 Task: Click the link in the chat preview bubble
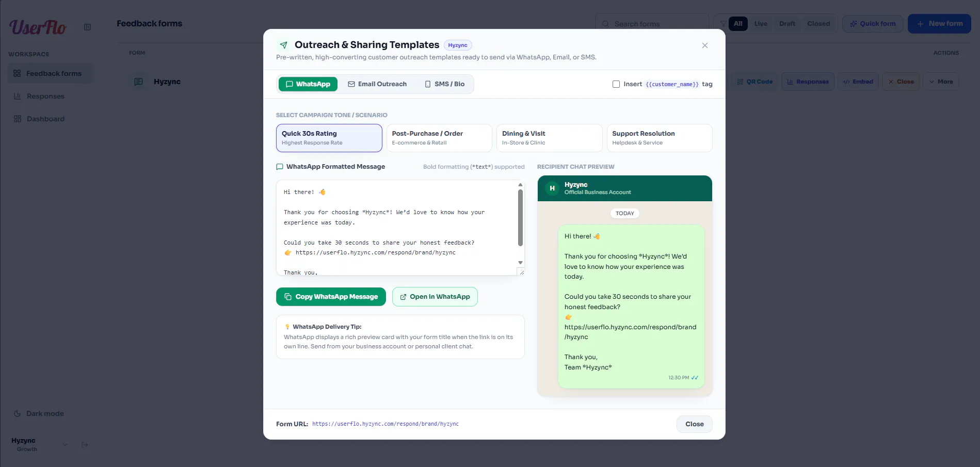pos(630,332)
